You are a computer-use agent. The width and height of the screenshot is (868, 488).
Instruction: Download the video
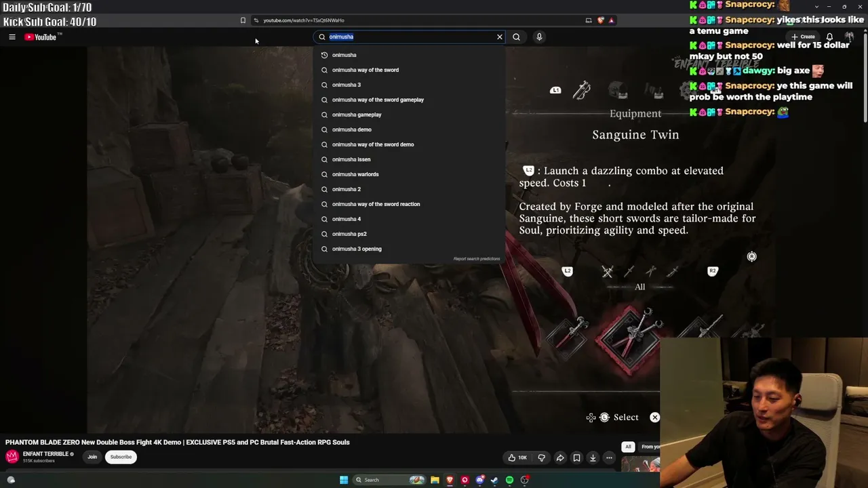coord(593,458)
